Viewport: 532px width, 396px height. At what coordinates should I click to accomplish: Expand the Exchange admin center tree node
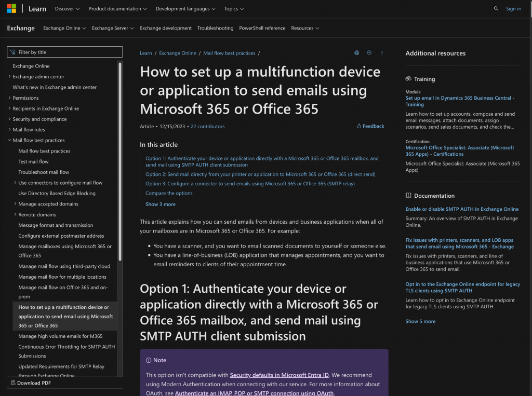[x=9, y=77]
